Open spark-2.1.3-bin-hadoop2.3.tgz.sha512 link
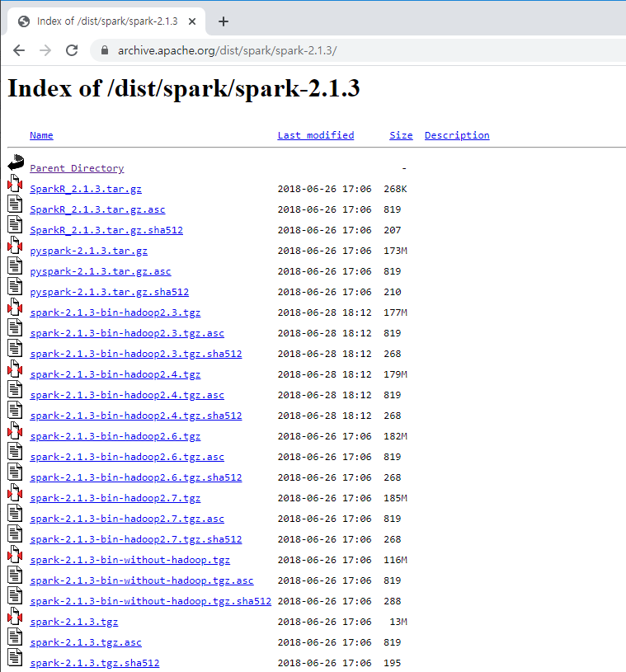 click(136, 354)
